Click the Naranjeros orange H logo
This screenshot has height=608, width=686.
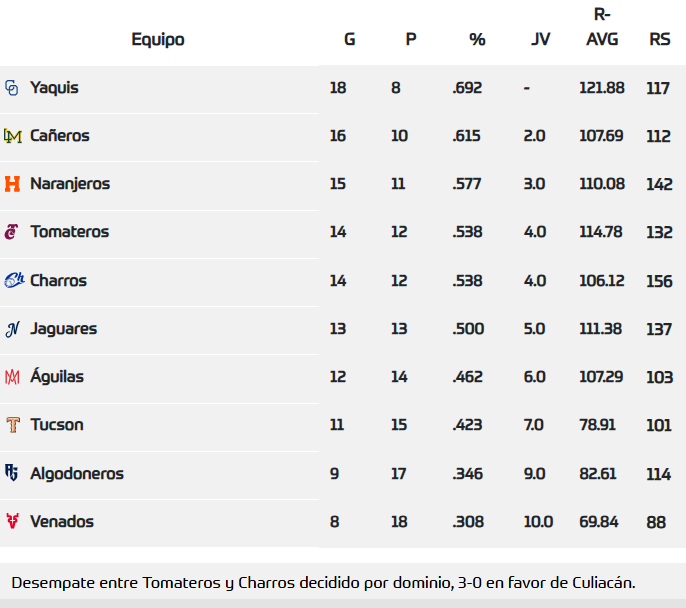(x=12, y=184)
